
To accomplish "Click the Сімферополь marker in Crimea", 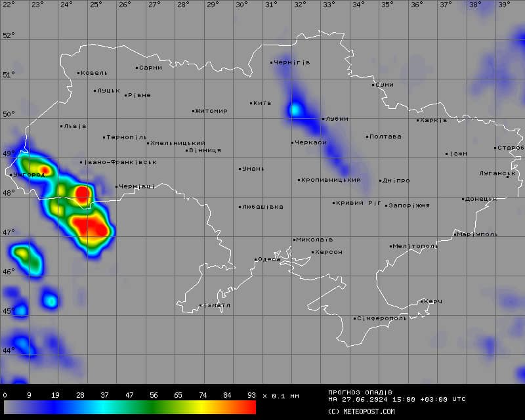I will click(x=355, y=319).
